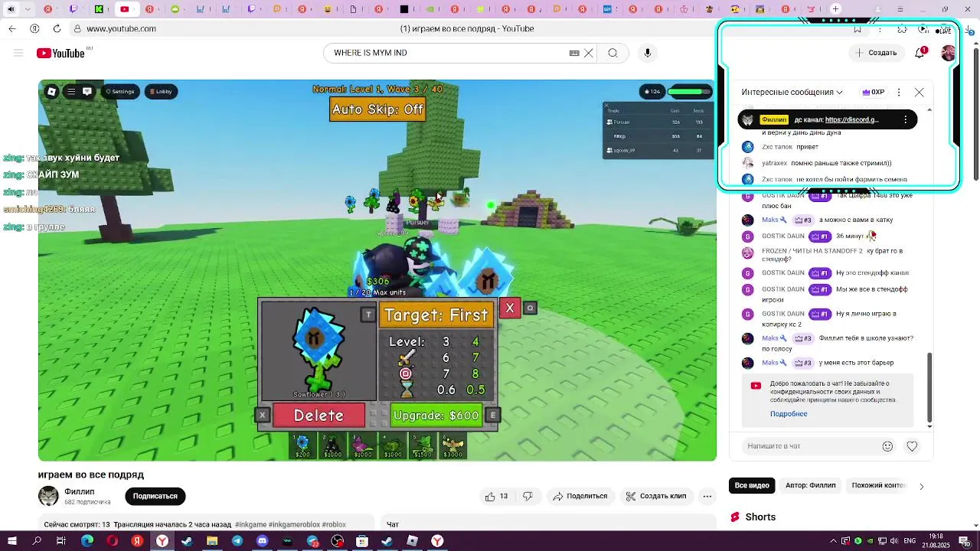Open Telegram from the taskbar
This screenshot has height=551, width=980.
click(x=237, y=541)
